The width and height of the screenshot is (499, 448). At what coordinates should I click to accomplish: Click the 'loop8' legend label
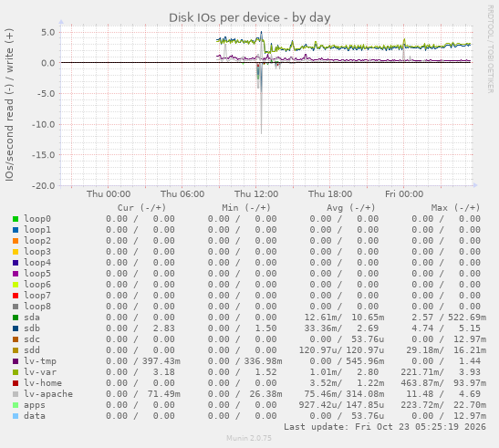(x=37, y=307)
